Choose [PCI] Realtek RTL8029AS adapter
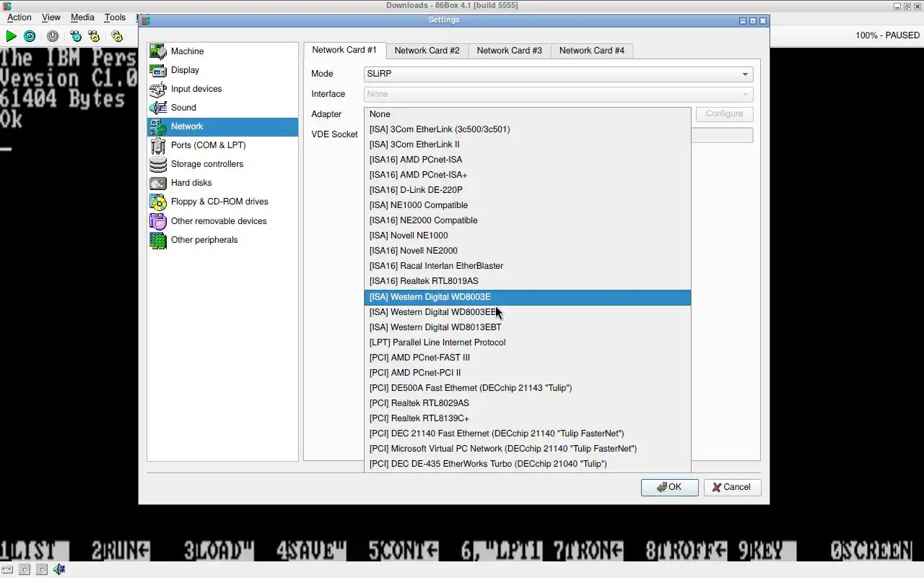This screenshot has width=924, height=578. [528, 403]
